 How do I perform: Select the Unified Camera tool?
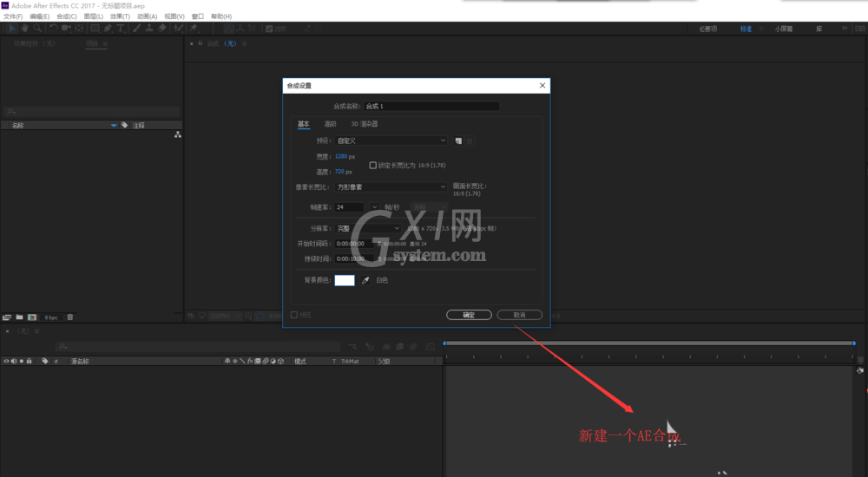[x=67, y=29]
